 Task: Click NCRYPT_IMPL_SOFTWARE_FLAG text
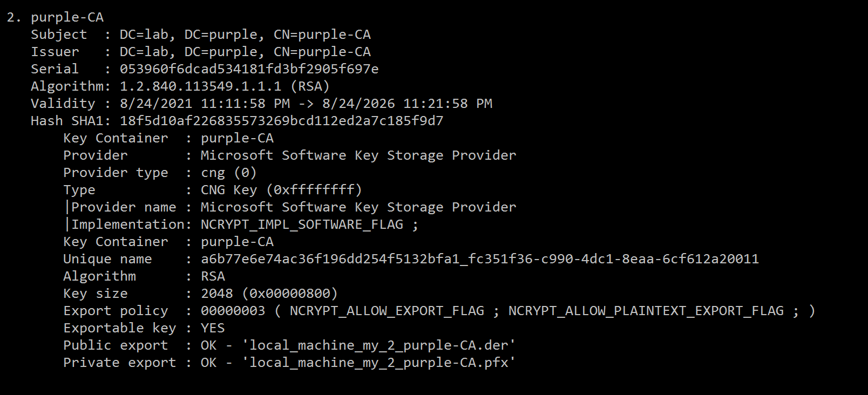pyautogui.click(x=302, y=224)
